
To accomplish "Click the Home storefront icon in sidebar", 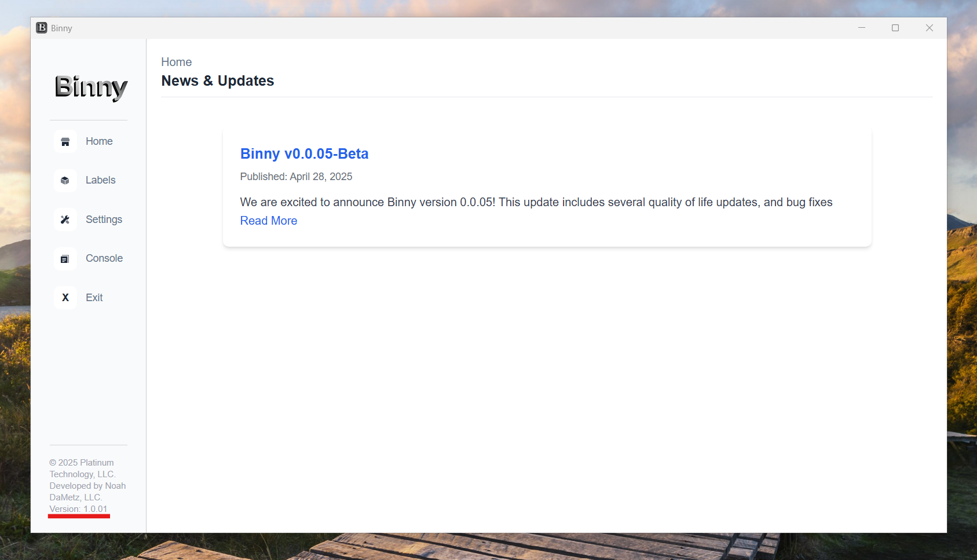I will click(x=65, y=142).
